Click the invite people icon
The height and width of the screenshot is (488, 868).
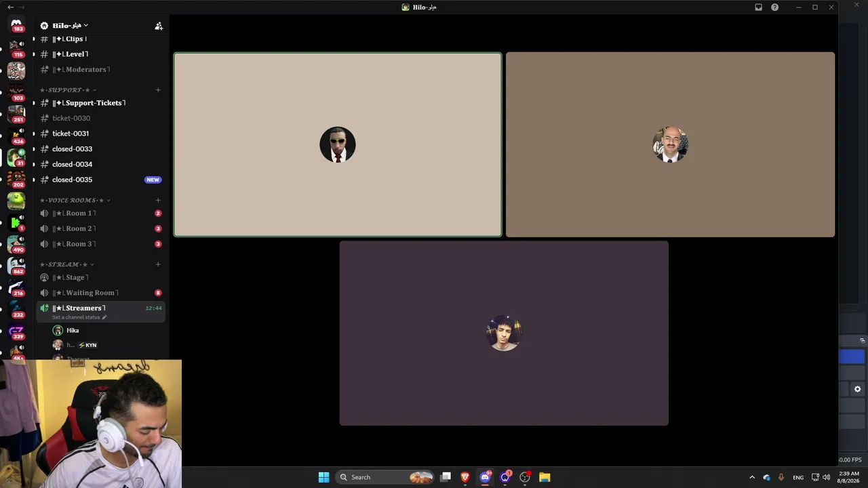(159, 26)
